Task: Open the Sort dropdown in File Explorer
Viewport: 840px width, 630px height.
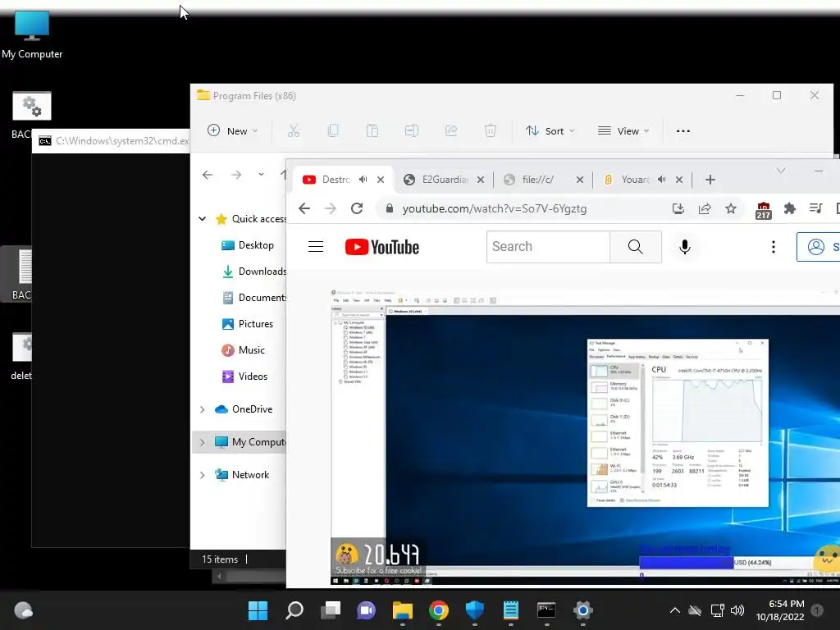Action: point(550,130)
